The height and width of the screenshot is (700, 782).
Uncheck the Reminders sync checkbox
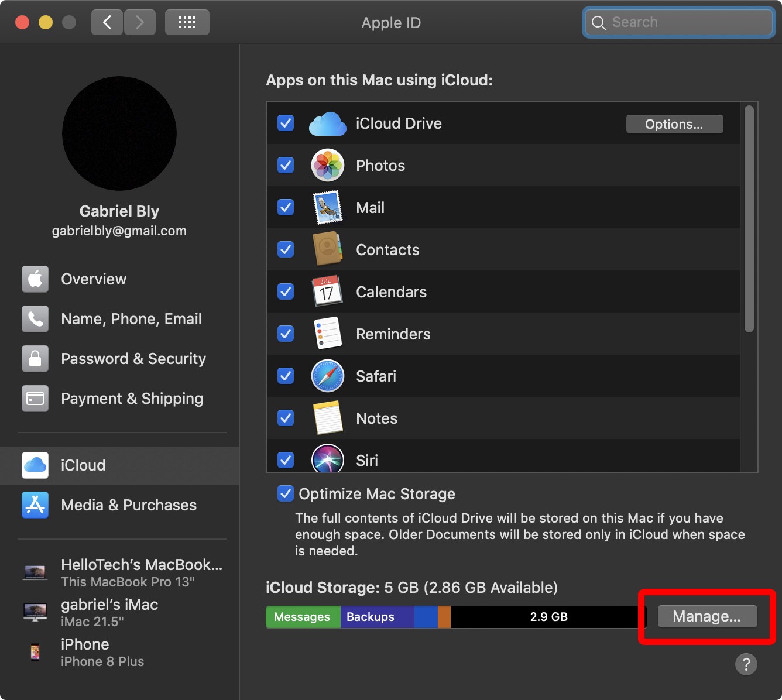(x=285, y=334)
